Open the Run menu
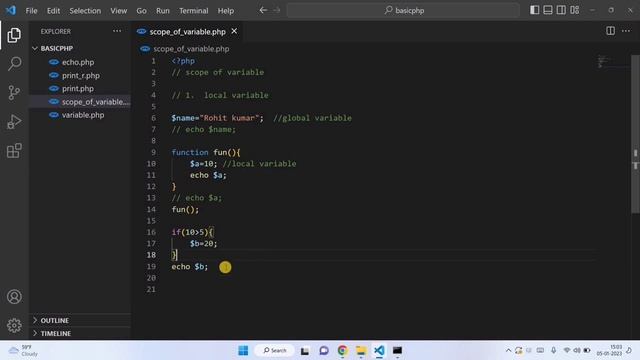This screenshot has width=640, height=360. click(162, 11)
